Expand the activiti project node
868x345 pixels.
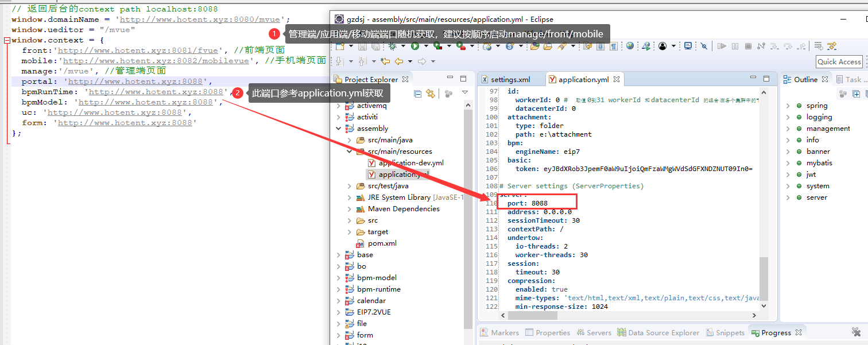coord(339,117)
